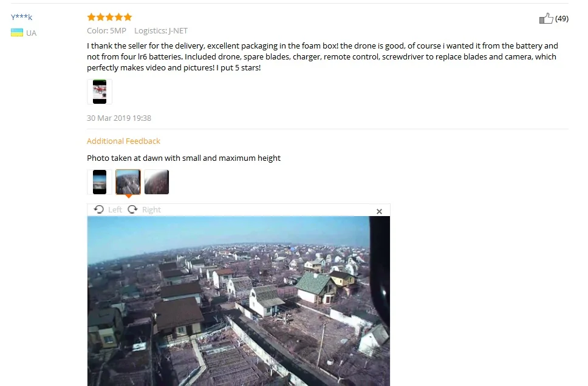The image size is (588, 386).
Task: Click reviewer name Y***k
Action: coord(21,17)
